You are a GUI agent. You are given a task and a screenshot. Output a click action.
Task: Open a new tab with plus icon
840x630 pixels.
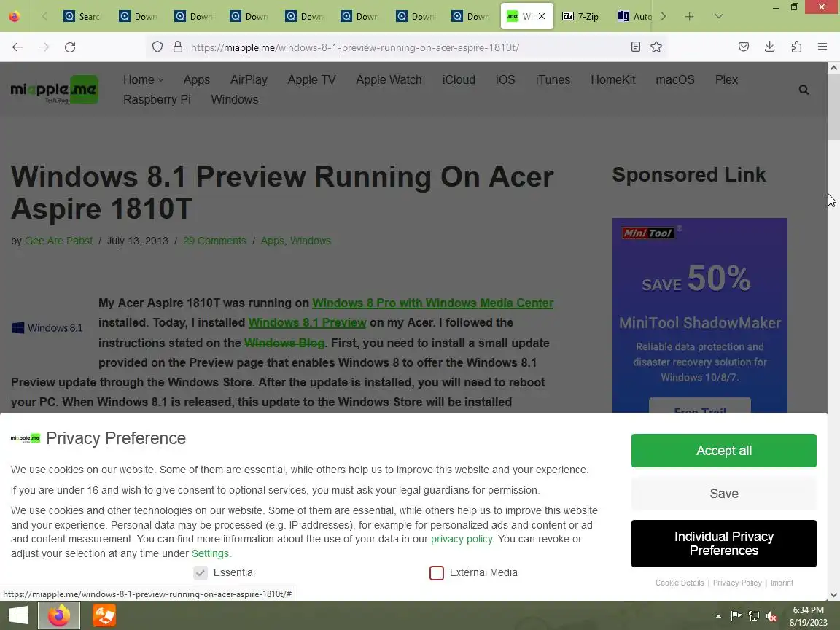click(x=690, y=17)
